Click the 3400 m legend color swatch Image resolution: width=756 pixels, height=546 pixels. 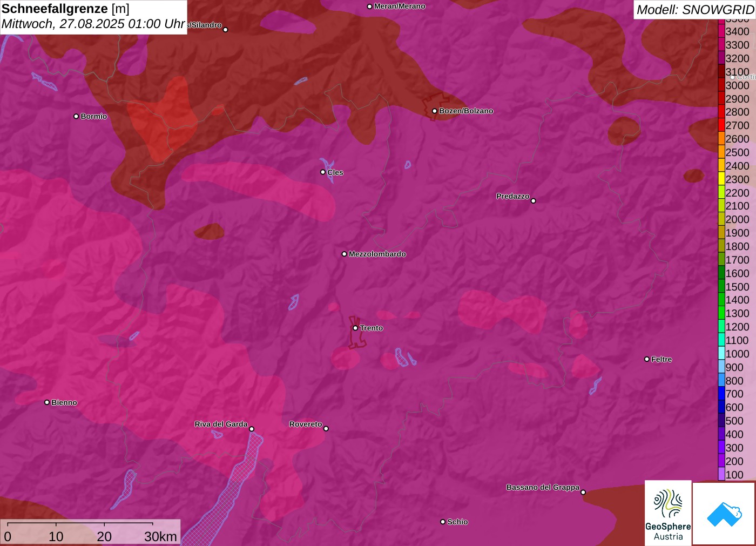click(721, 31)
